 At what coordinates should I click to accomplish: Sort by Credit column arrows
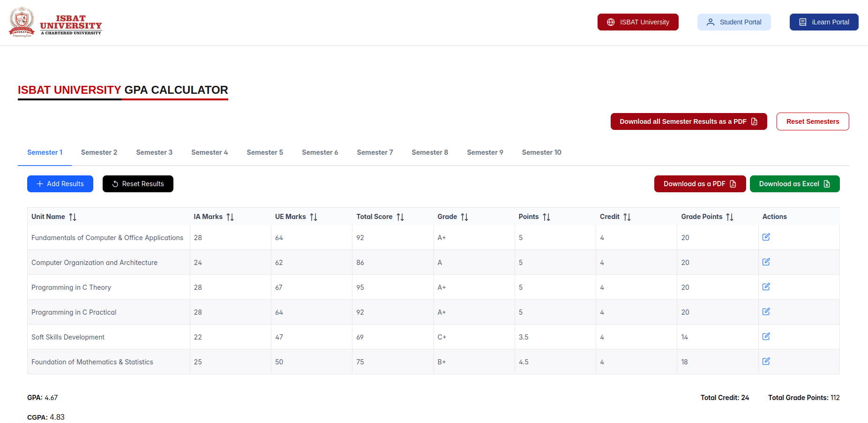627,217
